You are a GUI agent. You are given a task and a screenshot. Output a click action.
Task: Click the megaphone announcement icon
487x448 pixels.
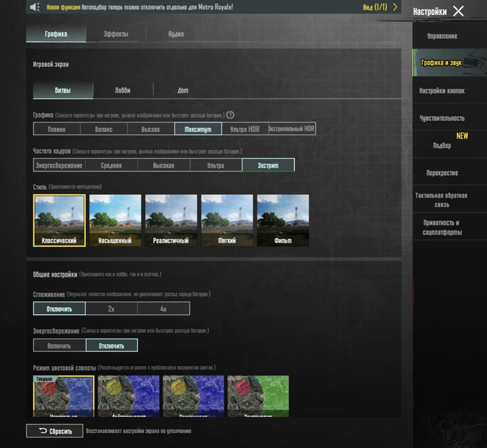click(x=35, y=7)
